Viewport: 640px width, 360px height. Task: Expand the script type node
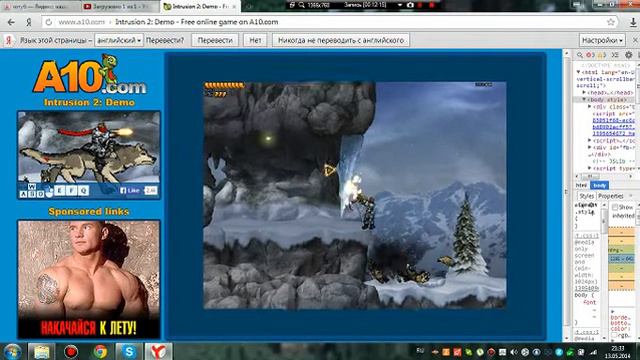click(x=589, y=168)
